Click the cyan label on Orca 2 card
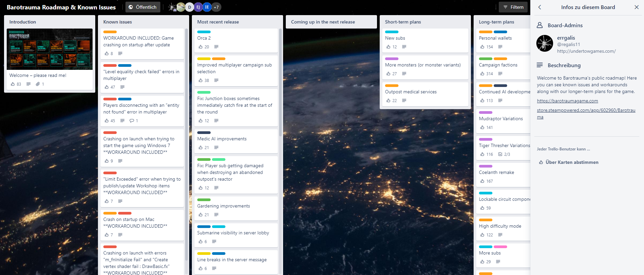Viewport: 644px width, 275px height. [204, 32]
